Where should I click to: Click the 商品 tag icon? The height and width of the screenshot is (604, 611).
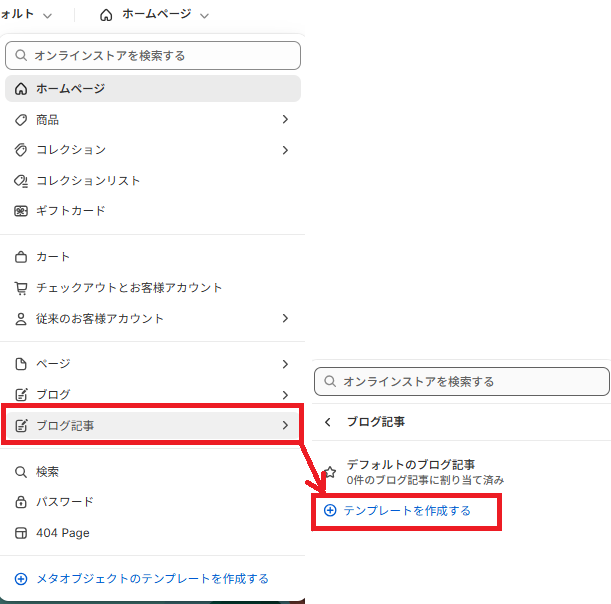tap(21, 120)
